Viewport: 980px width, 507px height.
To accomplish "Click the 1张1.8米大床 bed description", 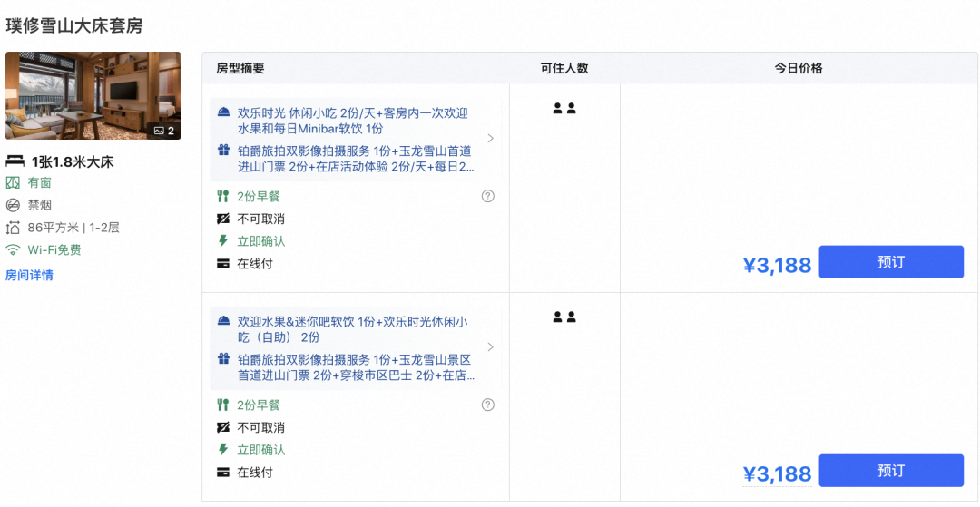I will pos(73,162).
